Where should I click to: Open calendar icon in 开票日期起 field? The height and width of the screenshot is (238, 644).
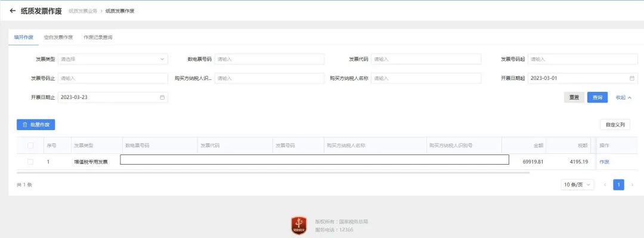pyautogui.click(x=631, y=78)
